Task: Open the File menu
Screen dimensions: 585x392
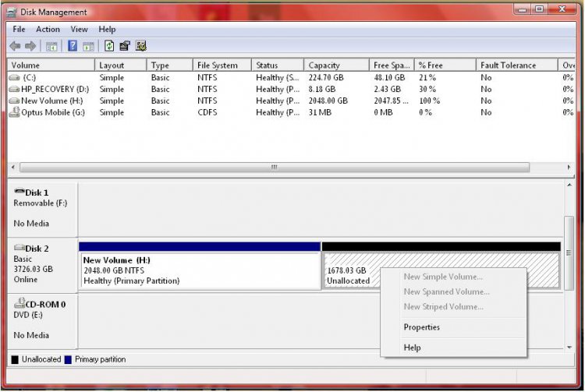Action: (19, 29)
